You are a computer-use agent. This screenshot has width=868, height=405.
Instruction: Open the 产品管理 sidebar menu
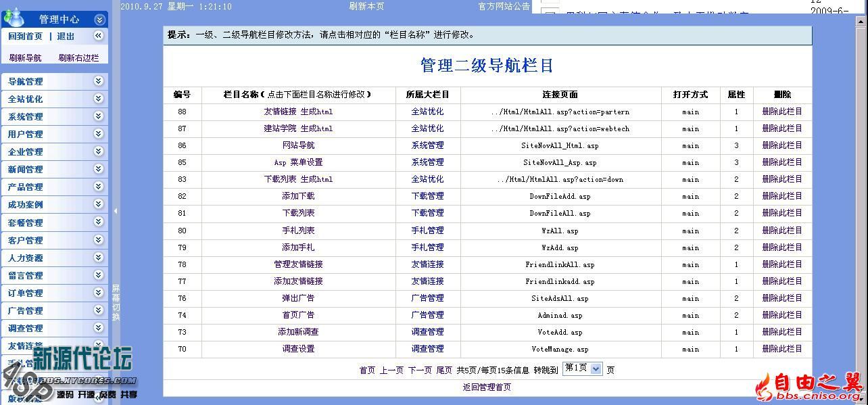tap(26, 187)
